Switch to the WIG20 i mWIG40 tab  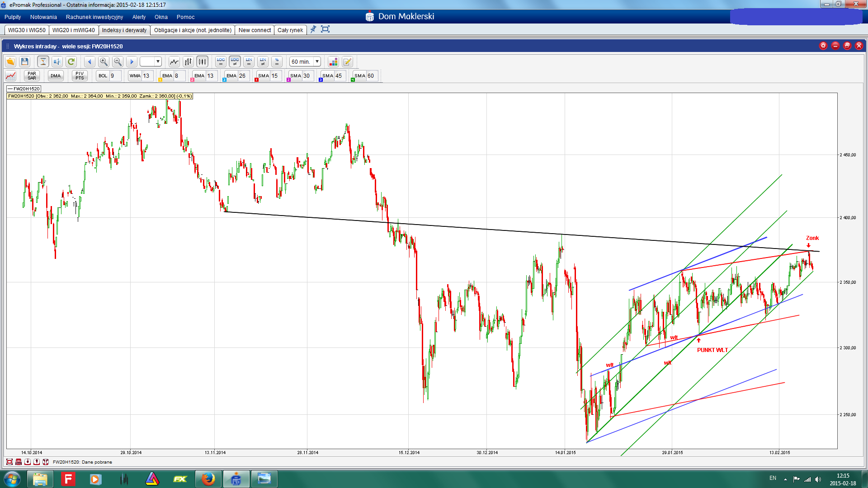click(x=73, y=30)
